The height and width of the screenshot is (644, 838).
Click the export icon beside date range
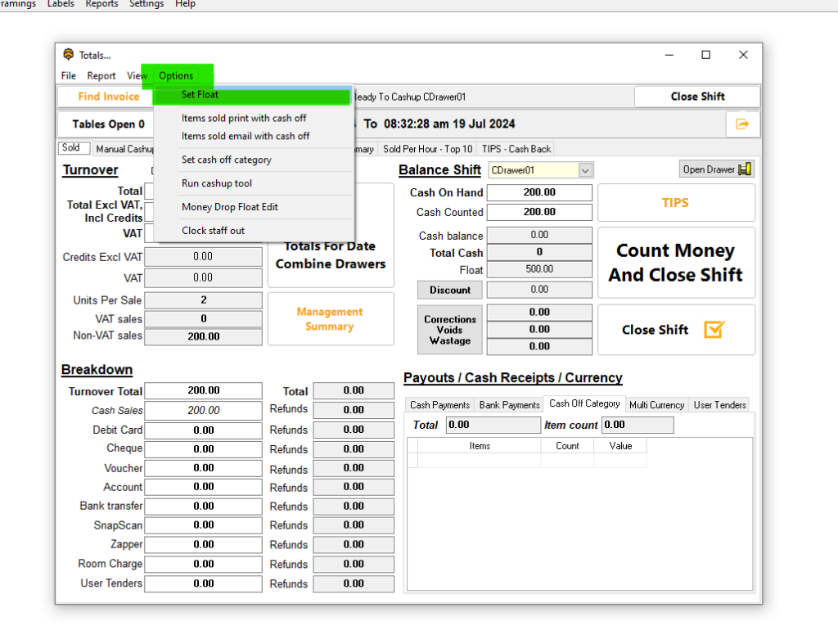tap(742, 124)
